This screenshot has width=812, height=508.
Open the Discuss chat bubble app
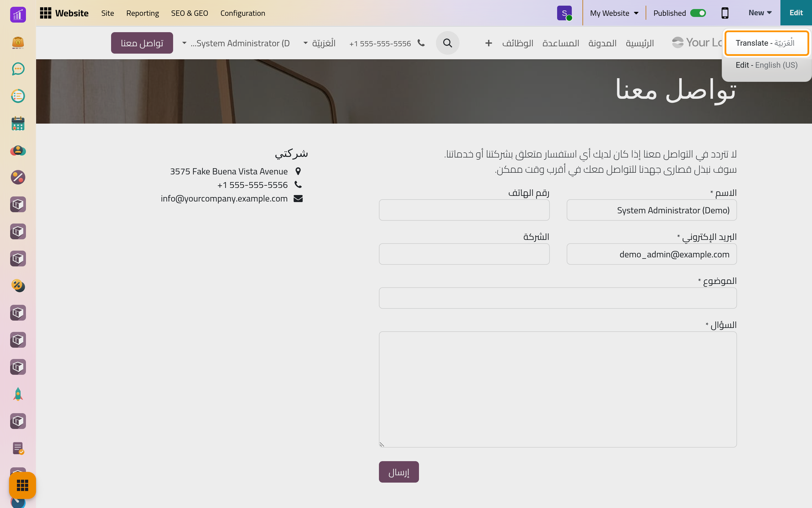(18, 69)
